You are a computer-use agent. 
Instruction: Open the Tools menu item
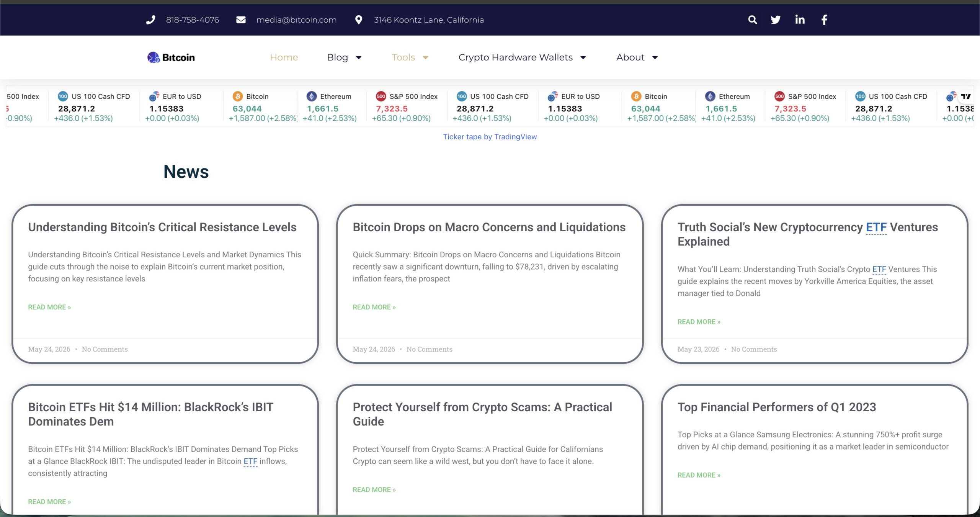coord(403,57)
